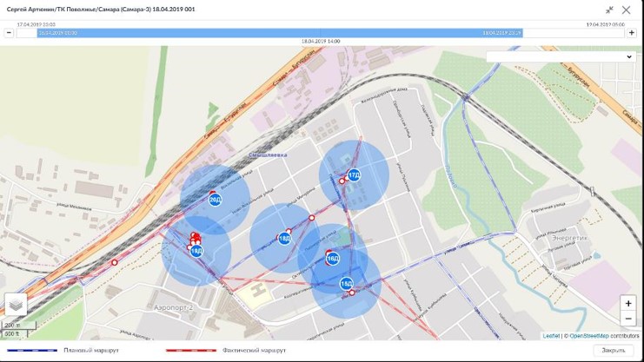This screenshot has width=644, height=362.
Task: Click stop marker 15Д on map
Action: pos(346,284)
